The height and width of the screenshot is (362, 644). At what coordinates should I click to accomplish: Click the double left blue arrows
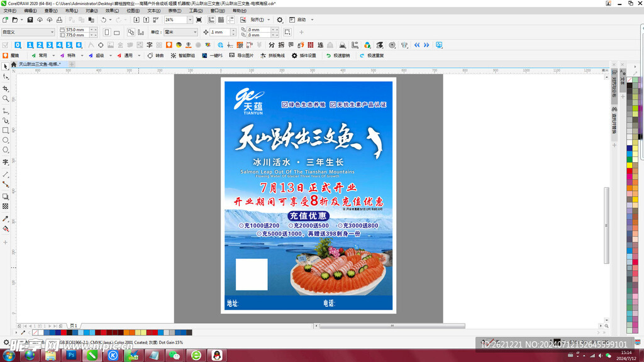coord(417,45)
